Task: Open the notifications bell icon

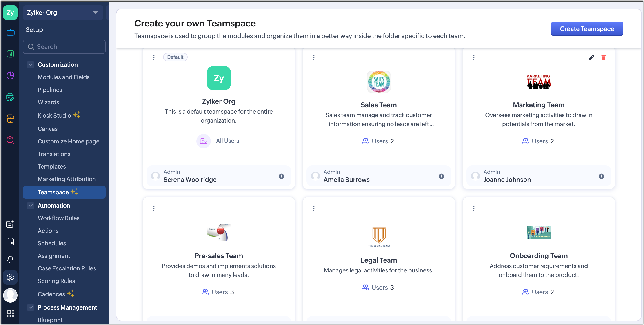Action: pyautogui.click(x=10, y=259)
